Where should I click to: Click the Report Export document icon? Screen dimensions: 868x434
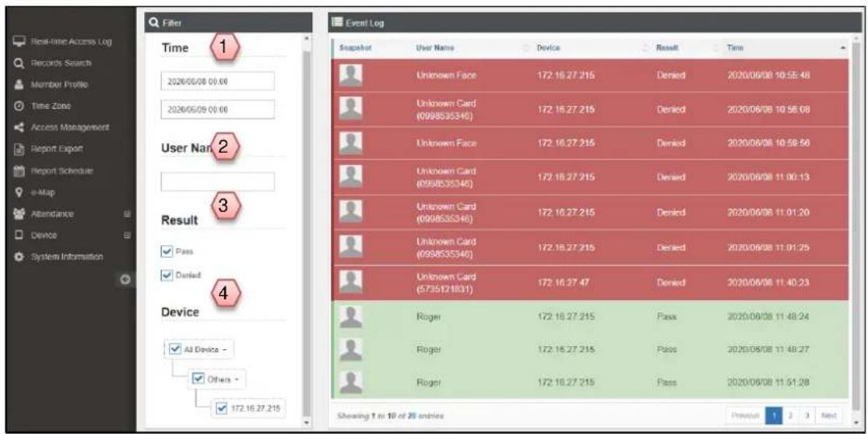(x=18, y=149)
